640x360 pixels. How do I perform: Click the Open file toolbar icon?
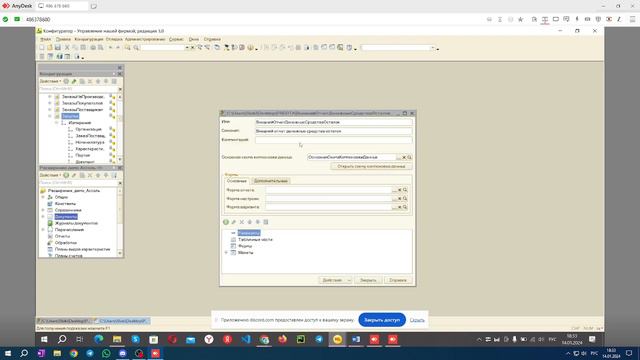pyautogui.click(x=50, y=48)
